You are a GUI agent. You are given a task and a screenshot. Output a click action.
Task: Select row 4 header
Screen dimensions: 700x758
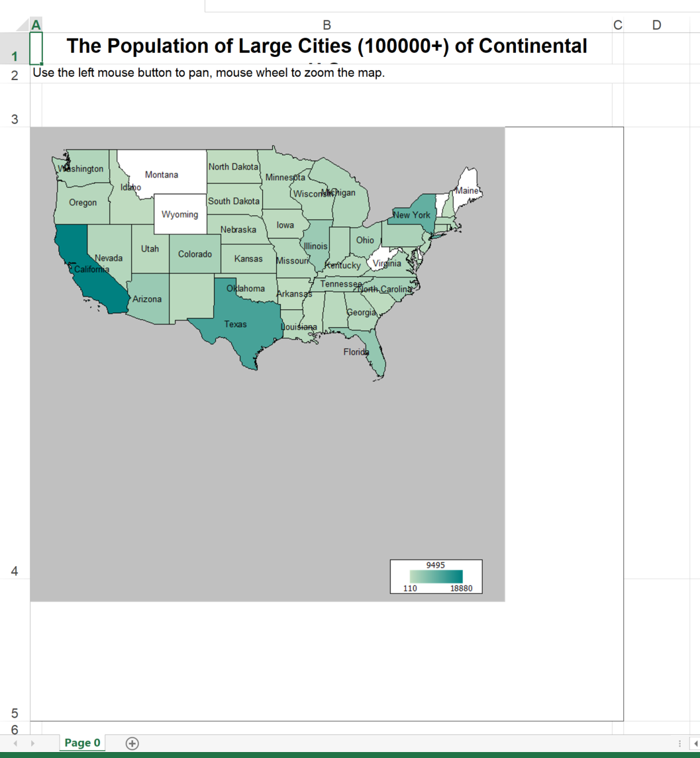(15, 571)
